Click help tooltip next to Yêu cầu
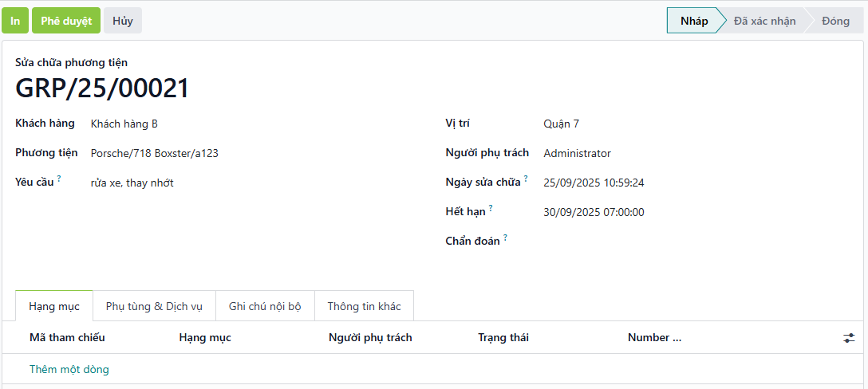Viewport: 868px width, 389px height. pos(59,179)
